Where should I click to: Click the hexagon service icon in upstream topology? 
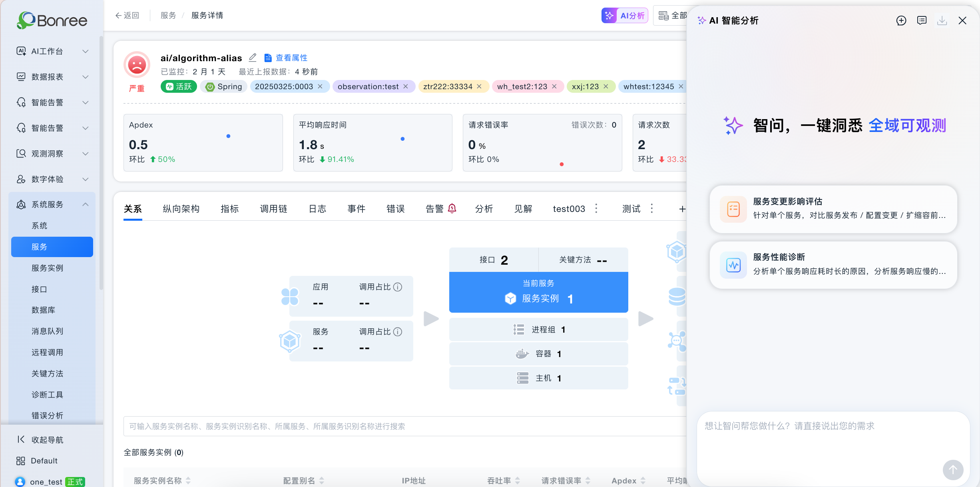[x=290, y=341]
